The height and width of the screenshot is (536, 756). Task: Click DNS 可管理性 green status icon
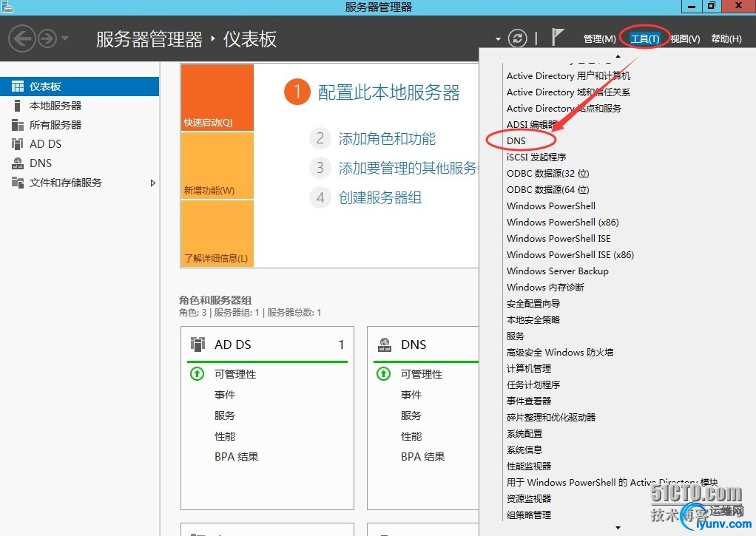(x=383, y=373)
